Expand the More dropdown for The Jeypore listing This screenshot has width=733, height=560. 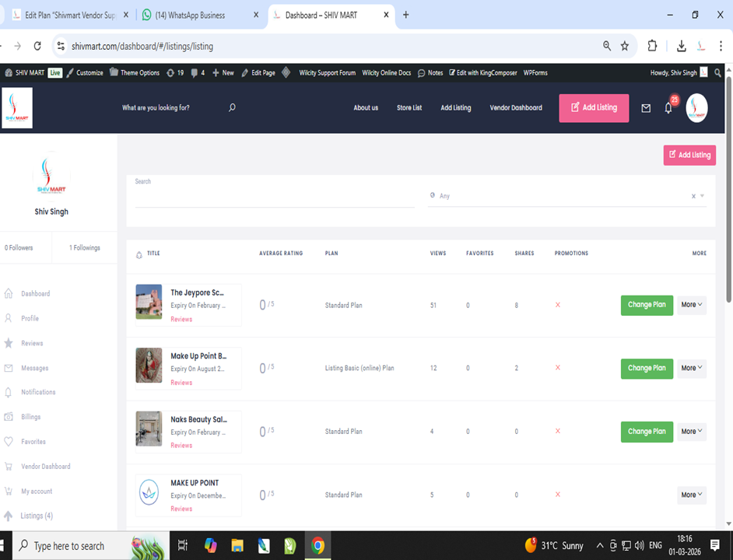pyautogui.click(x=691, y=305)
